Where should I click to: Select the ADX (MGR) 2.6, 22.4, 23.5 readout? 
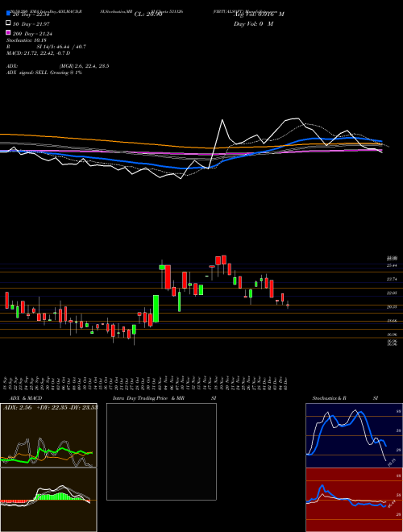tap(58, 66)
